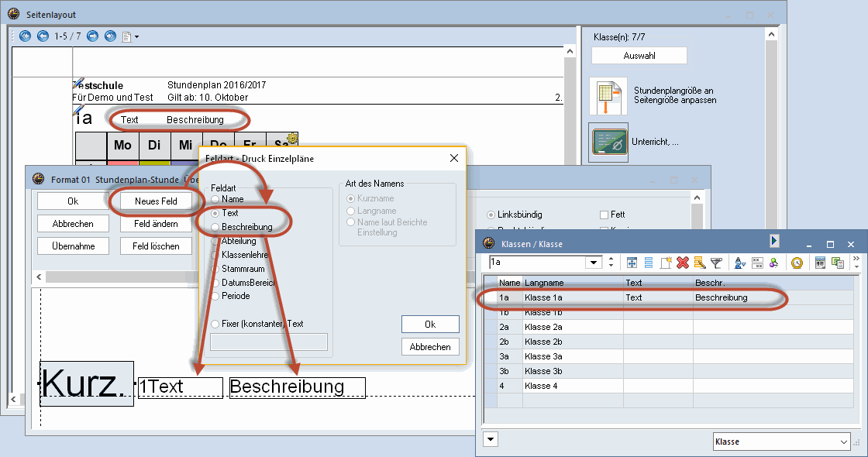Click Ok in Format 01 window
Screen dimensions: 868x457
click(x=73, y=201)
